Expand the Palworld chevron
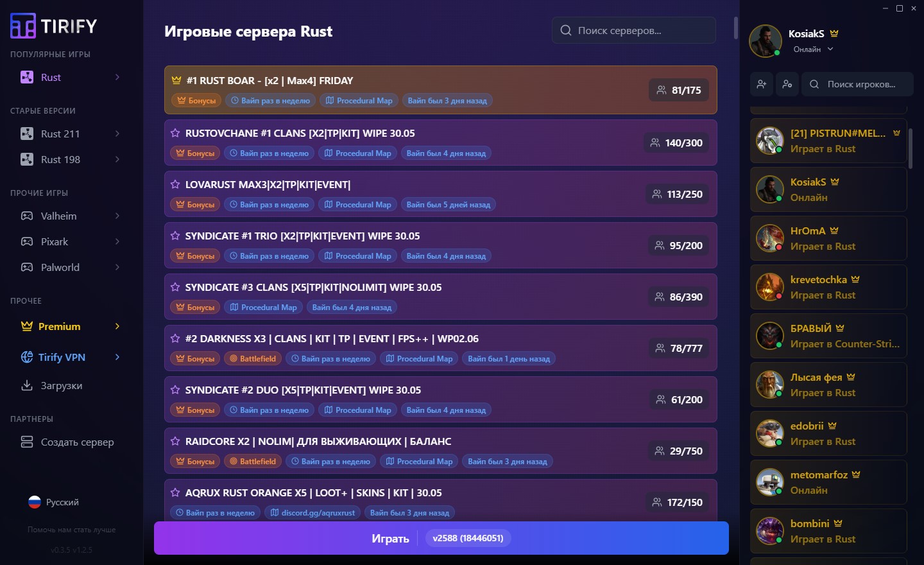Viewport: 924px width, 565px height. [x=117, y=267]
